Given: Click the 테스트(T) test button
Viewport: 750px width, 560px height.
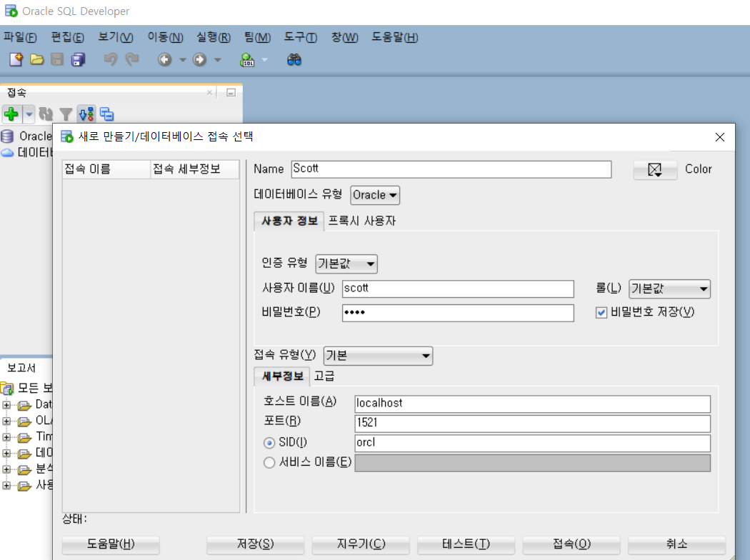Looking at the screenshot, I should coord(466,544).
